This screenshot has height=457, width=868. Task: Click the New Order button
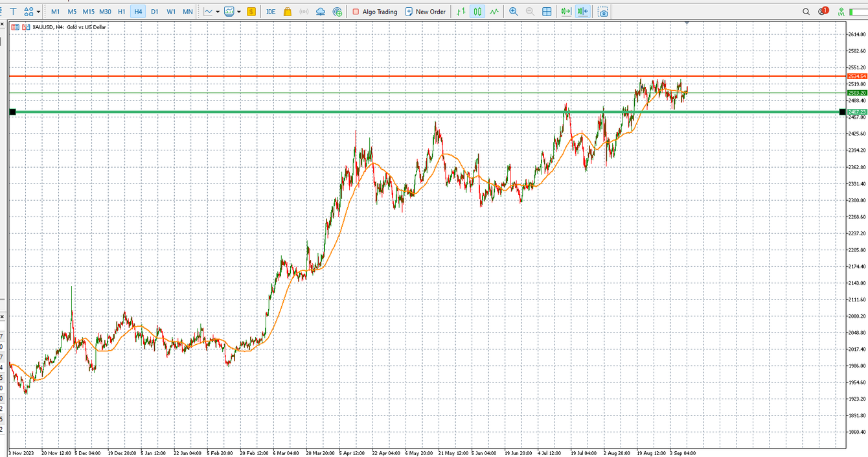click(x=426, y=11)
